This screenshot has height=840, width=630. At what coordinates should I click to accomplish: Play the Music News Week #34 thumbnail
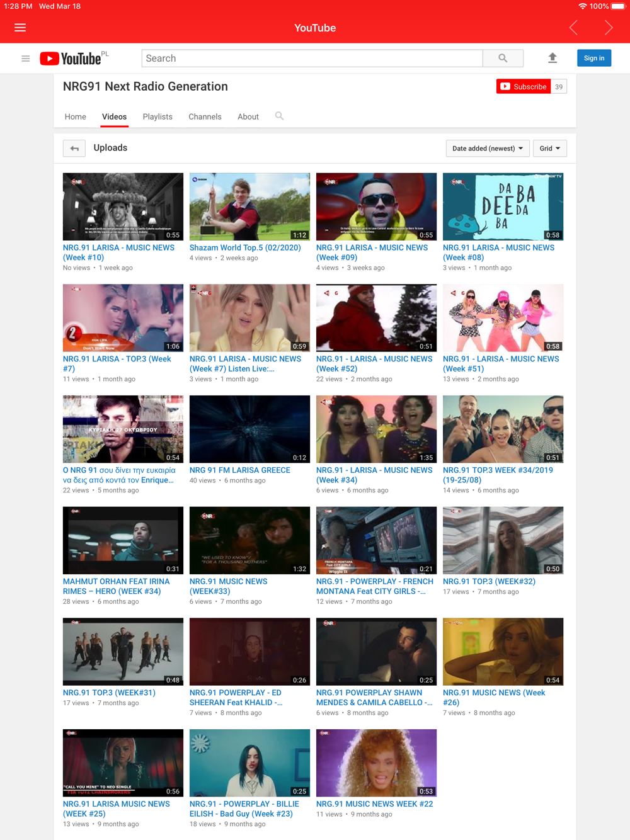tap(376, 429)
